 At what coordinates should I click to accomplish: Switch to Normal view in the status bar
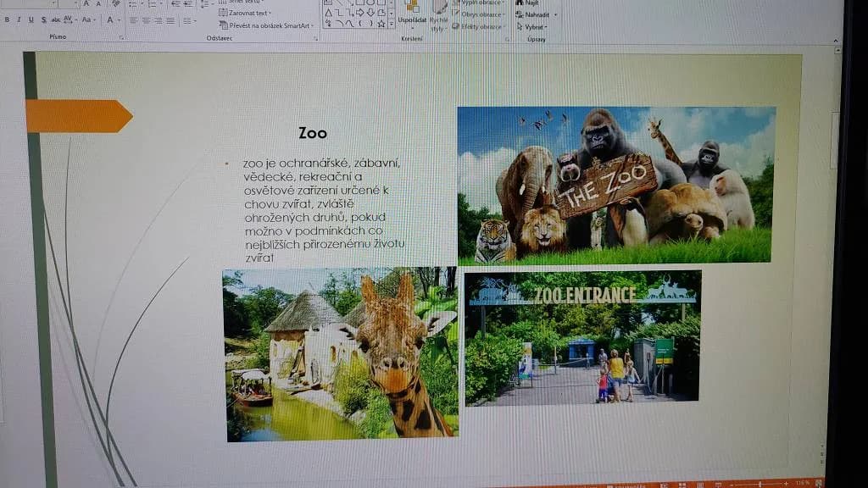(x=665, y=485)
